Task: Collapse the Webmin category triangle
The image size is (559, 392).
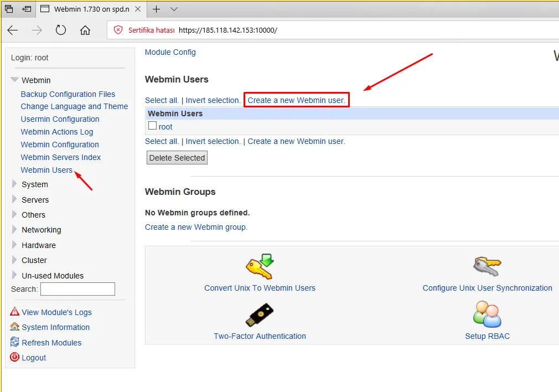Action: [x=14, y=80]
